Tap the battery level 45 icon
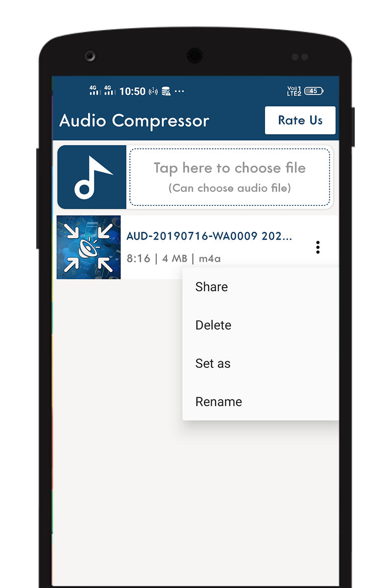The height and width of the screenshot is (588, 392). click(314, 91)
